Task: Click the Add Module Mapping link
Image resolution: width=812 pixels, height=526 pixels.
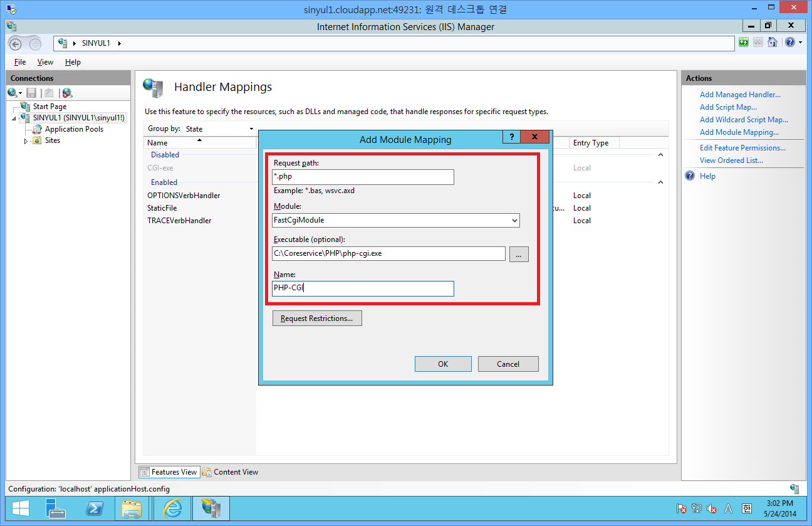Action: 739,132
